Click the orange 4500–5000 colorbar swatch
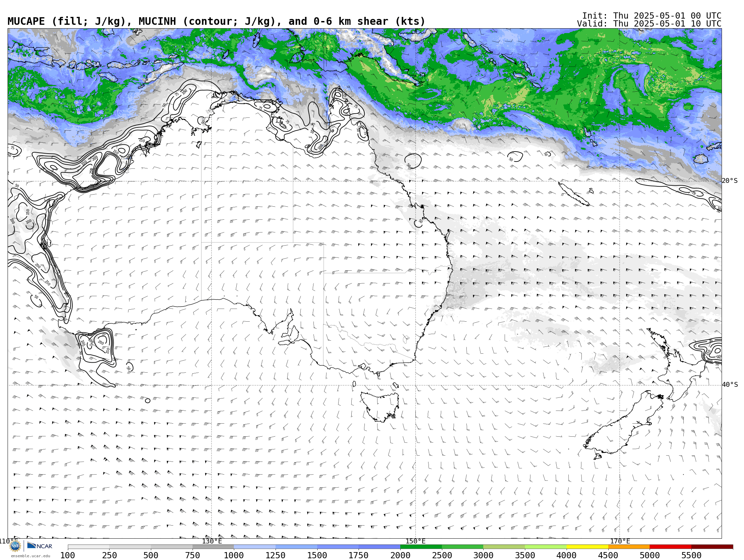744x560 pixels. [x=629, y=547]
